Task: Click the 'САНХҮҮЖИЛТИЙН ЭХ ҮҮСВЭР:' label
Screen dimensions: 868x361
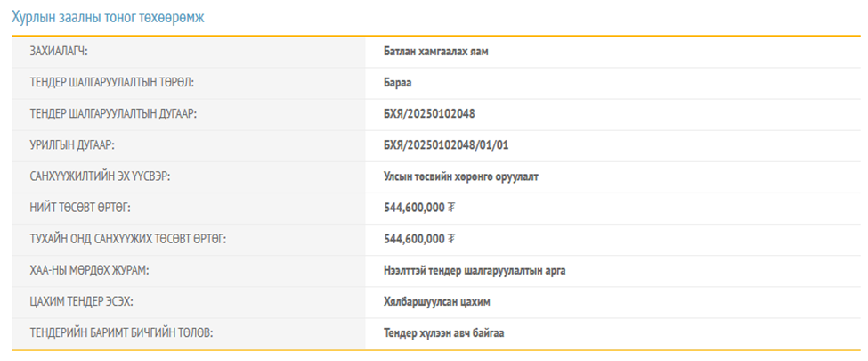Action: coord(100,176)
